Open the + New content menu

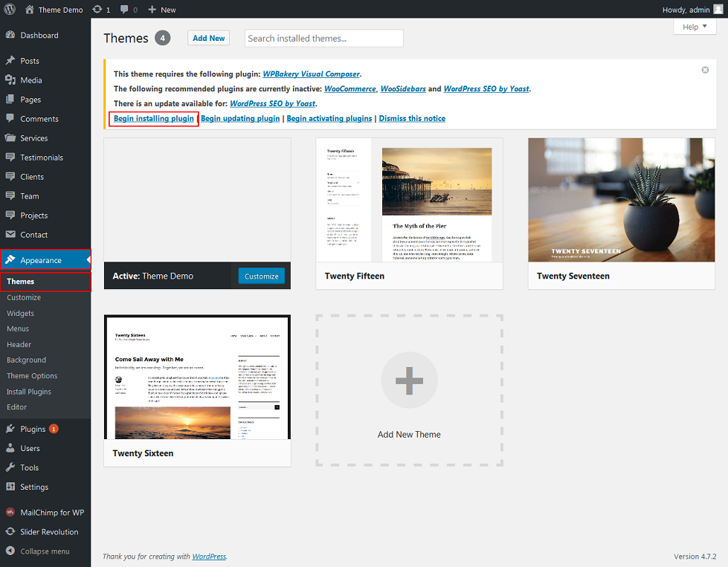[161, 10]
